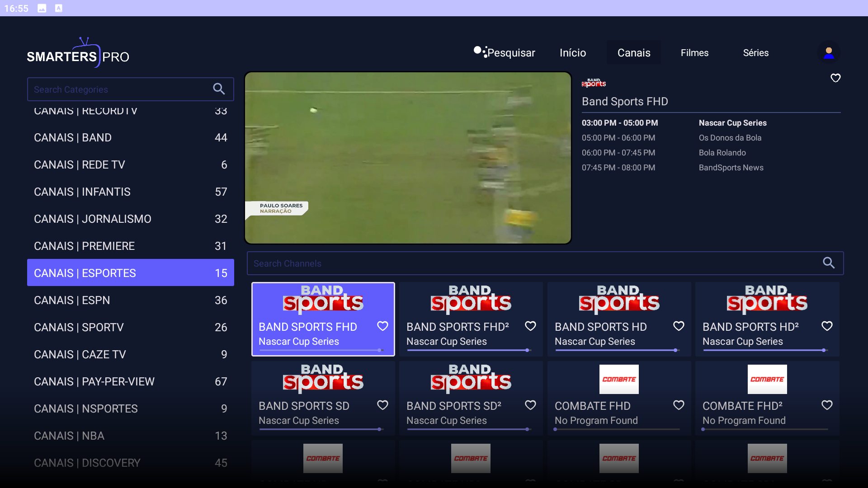Click the Search Channels magnifier icon
The height and width of the screenshot is (488, 868).
pos(828,263)
